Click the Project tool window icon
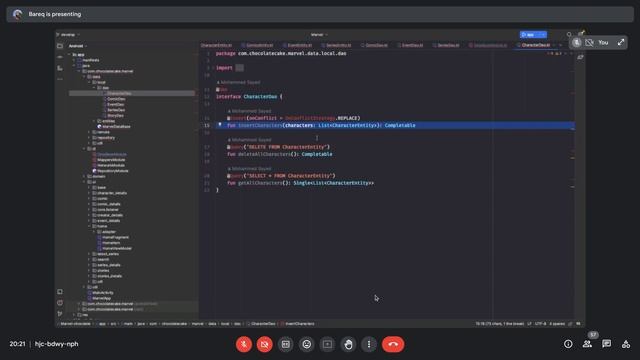 click(60, 46)
